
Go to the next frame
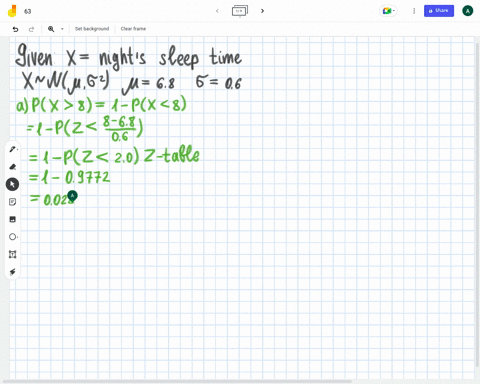(x=262, y=11)
